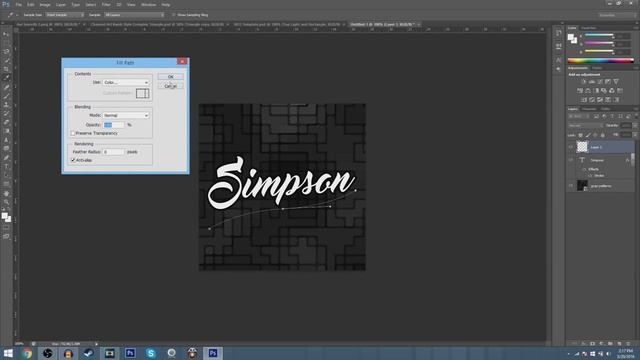Switch to the Paths tab
Image resolution: width=640 pixels, height=360 pixels.
605,109
